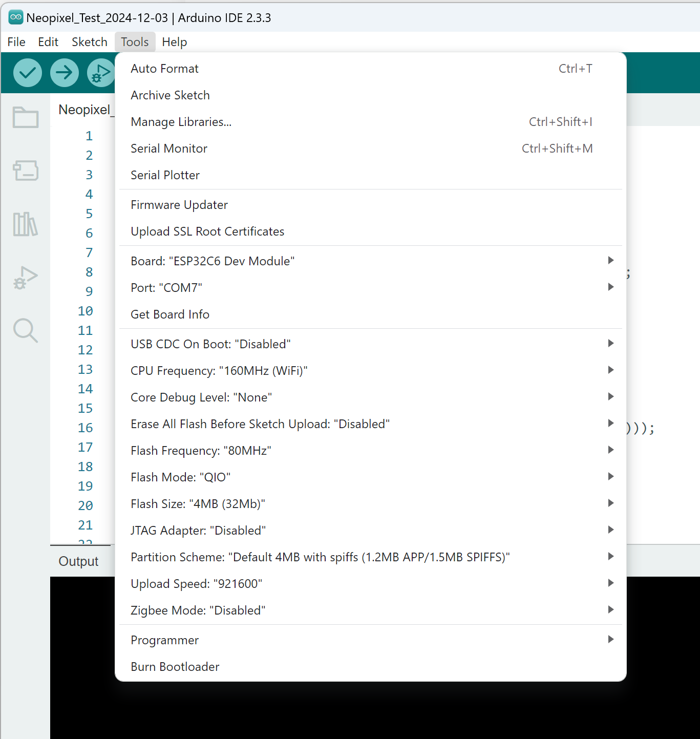Expand Core Debug Level options
This screenshot has width=700, height=739.
[x=371, y=397]
